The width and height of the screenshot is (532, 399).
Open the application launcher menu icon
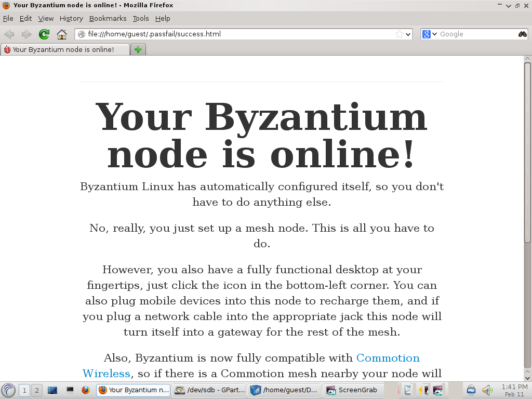pyautogui.click(x=8, y=390)
